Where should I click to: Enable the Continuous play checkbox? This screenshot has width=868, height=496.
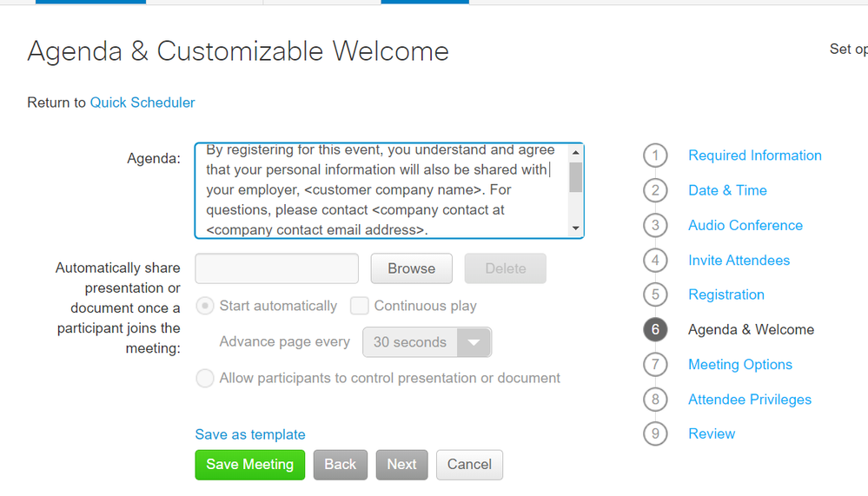coord(359,306)
